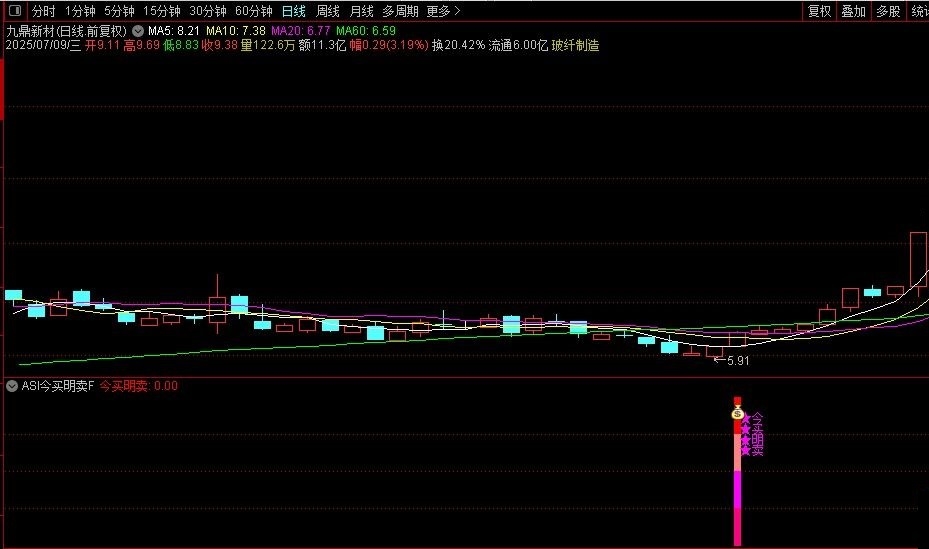This screenshot has width=929, height=549.
Task: Click the 玻纤制造 industry label
Action: 575,46
